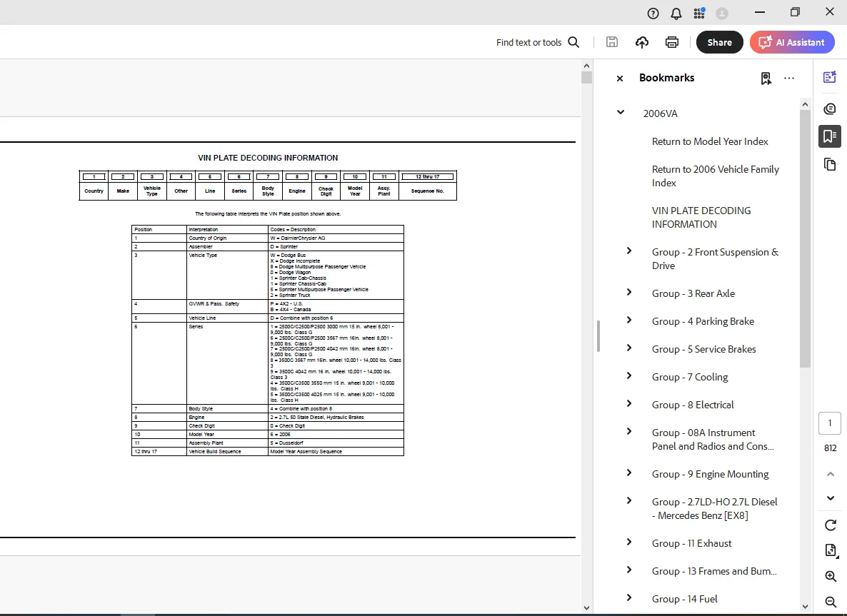Select Group - 11 Exhaust bookmark text
Image resolution: width=847 pixels, height=616 pixels.
click(691, 543)
